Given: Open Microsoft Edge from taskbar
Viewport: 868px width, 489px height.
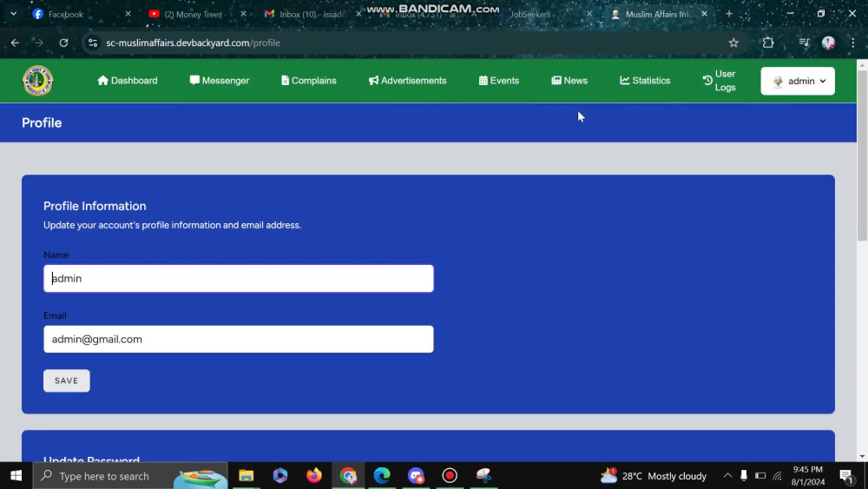Looking at the screenshot, I should click(x=382, y=476).
